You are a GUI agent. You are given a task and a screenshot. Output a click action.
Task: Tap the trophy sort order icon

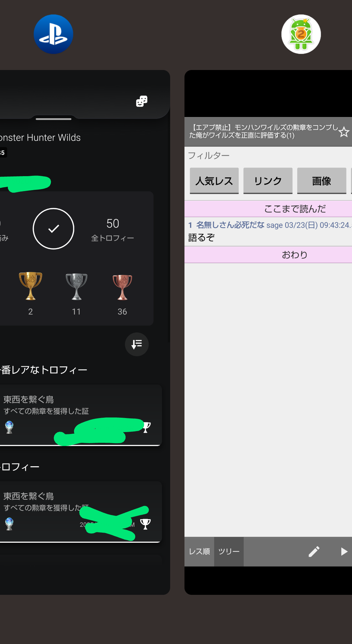click(137, 344)
